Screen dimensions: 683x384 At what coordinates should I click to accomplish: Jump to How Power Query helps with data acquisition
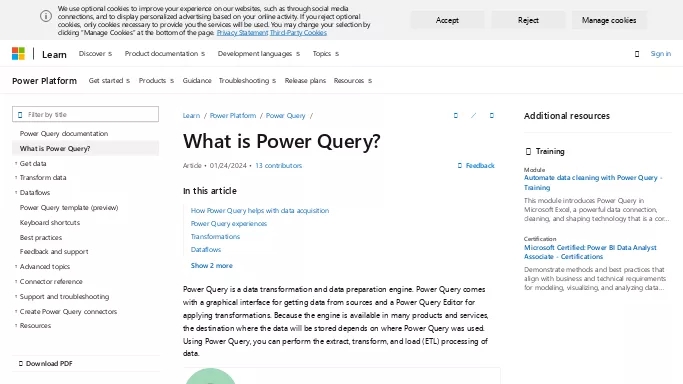(x=260, y=210)
